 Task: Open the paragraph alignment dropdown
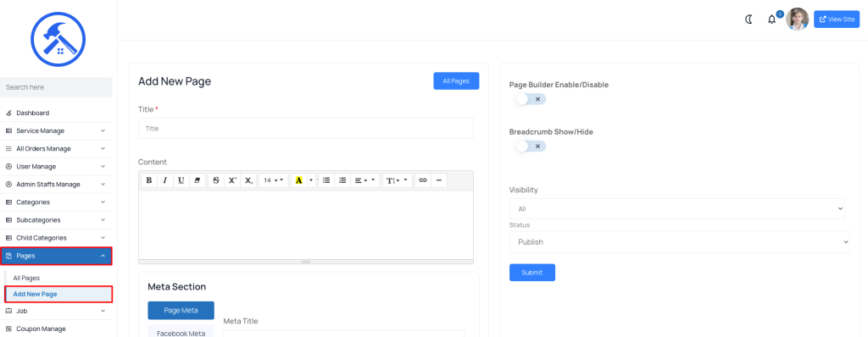point(365,180)
